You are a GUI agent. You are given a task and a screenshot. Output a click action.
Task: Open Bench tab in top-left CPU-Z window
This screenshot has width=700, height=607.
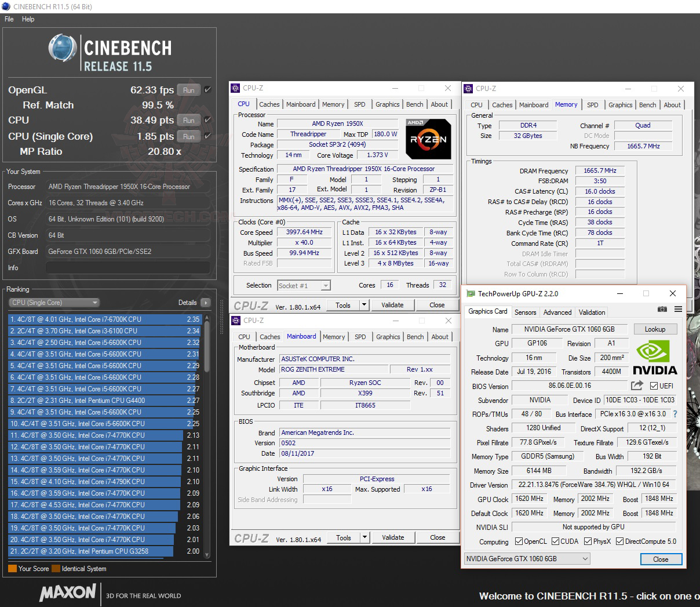coord(415,104)
